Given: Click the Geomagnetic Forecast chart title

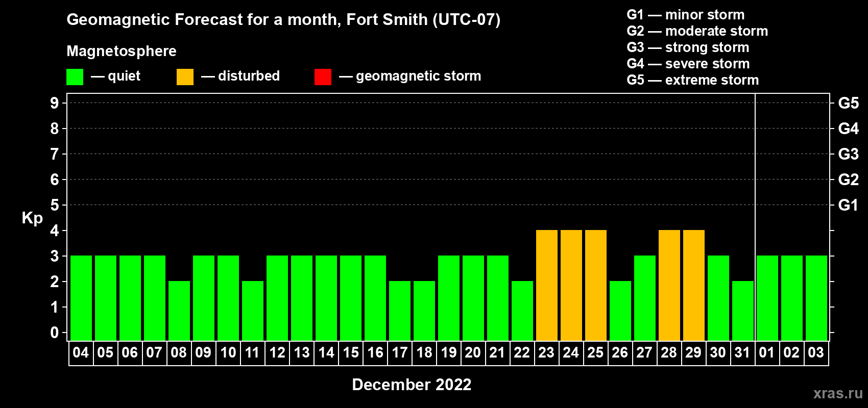Looking at the screenshot, I should click(x=283, y=19).
